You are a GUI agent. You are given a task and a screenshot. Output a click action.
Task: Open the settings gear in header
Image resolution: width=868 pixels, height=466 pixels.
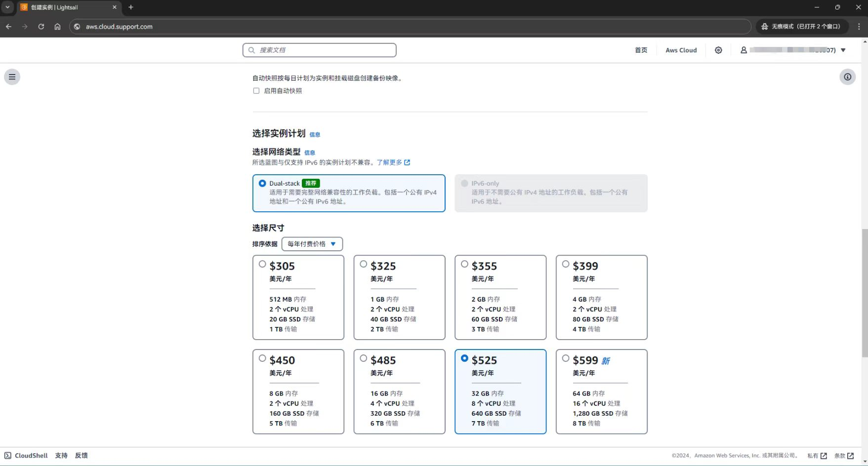(x=718, y=50)
